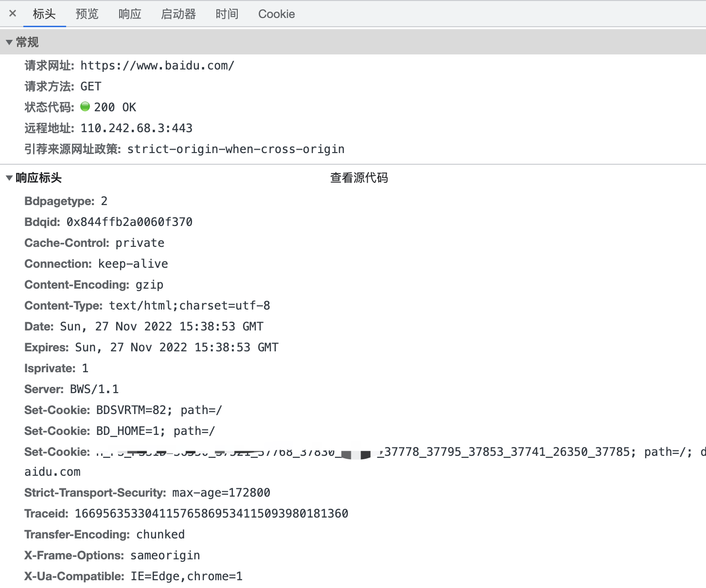The height and width of the screenshot is (588, 706).
Task: Open the 时间 tab
Action: point(227,14)
